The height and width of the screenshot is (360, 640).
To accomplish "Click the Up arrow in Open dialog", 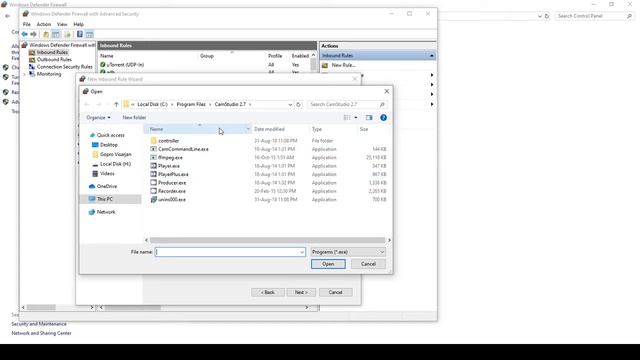I will click(x=116, y=104).
